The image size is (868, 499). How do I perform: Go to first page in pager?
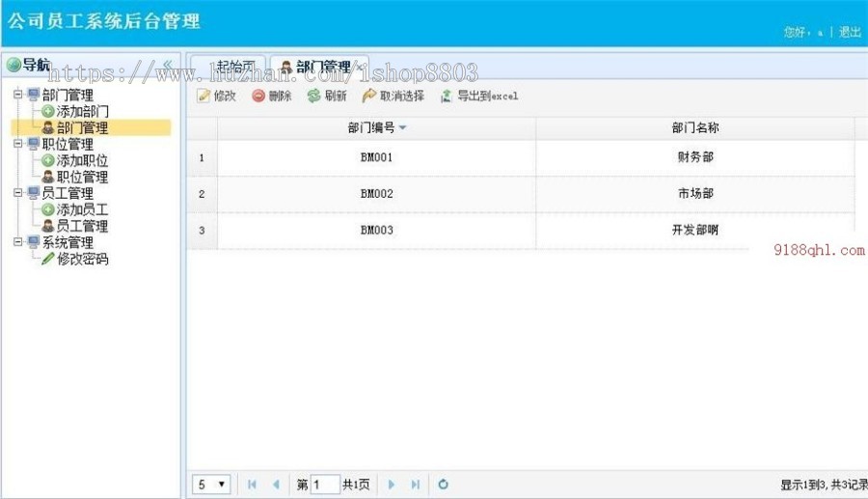coord(252,485)
